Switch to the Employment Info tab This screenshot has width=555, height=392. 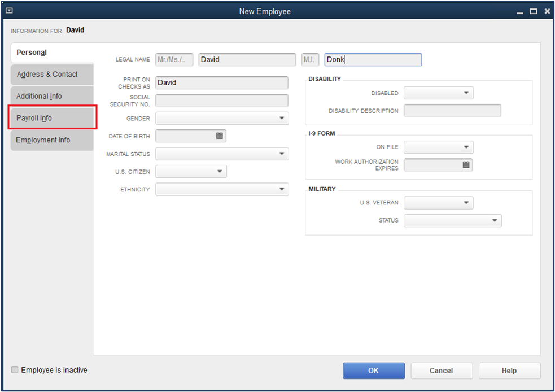tap(52, 140)
